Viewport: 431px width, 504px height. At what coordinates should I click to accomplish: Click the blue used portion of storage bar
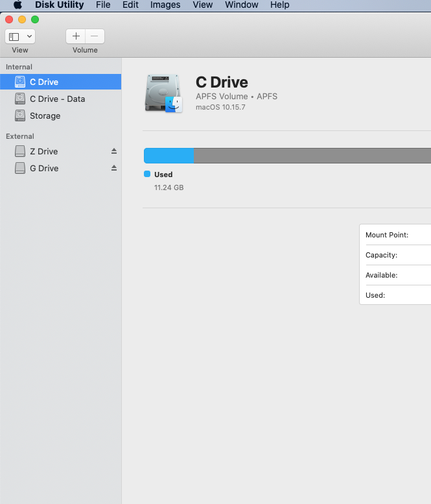tap(169, 156)
